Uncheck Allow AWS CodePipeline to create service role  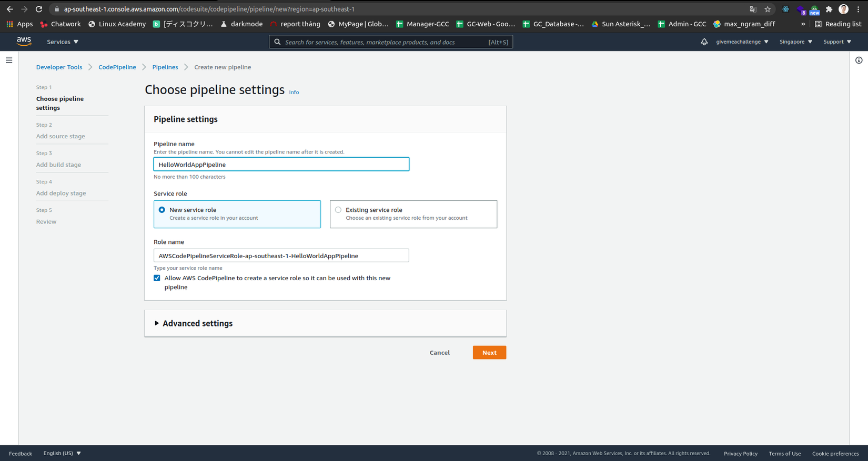click(157, 278)
